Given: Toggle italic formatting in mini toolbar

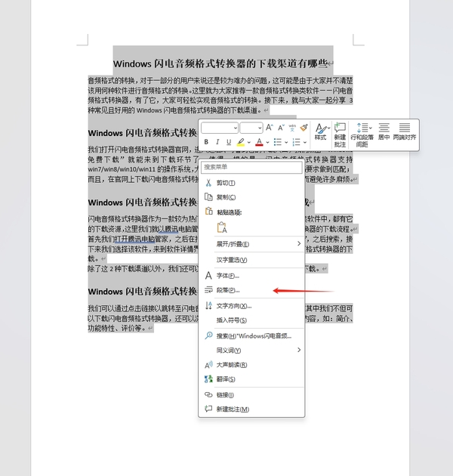Looking at the screenshot, I should click(217, 142).
